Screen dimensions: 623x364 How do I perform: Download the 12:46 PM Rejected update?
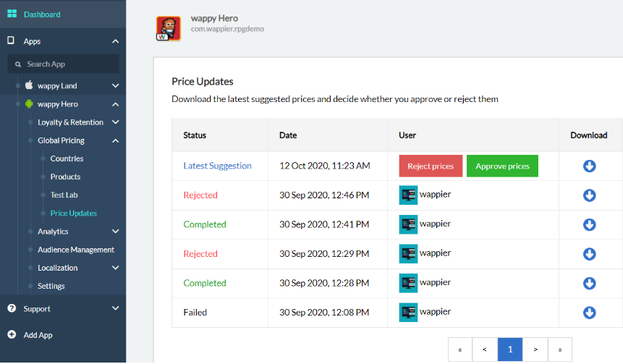coord(589,195)
